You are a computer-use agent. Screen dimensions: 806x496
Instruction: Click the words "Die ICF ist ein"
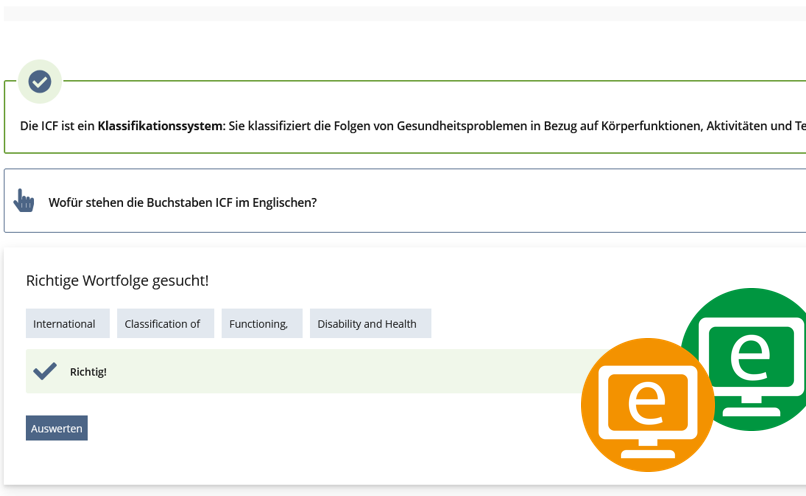pos(57,126)
